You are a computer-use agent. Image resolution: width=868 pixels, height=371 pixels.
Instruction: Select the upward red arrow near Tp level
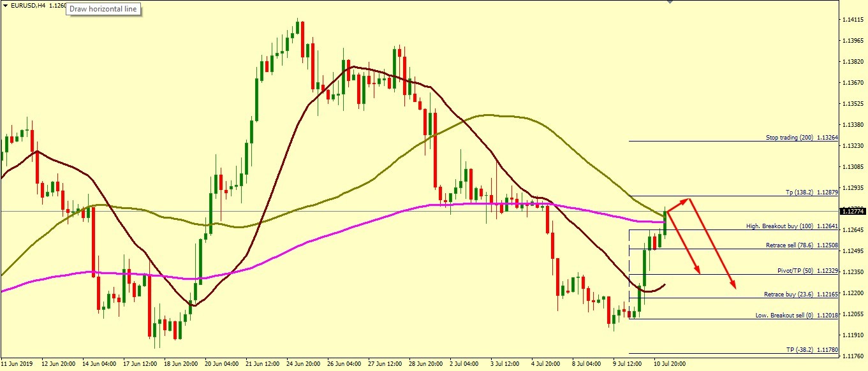[679, 205]
